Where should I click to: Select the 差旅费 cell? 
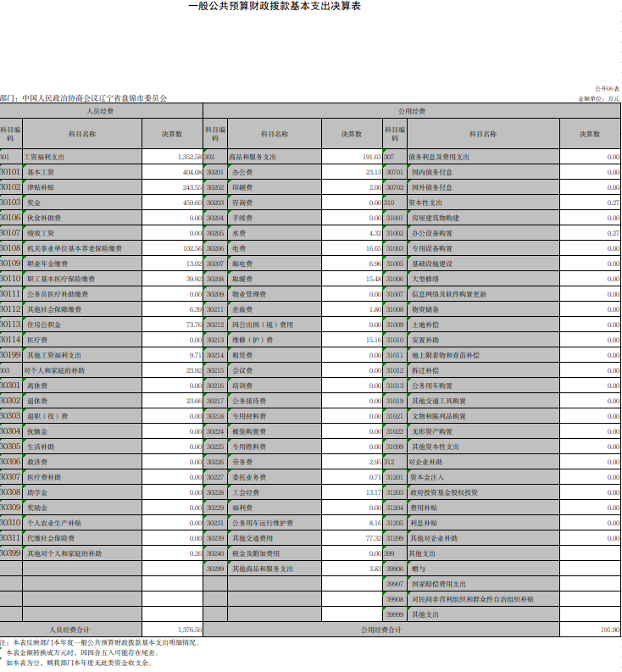(x=275, y=309)
